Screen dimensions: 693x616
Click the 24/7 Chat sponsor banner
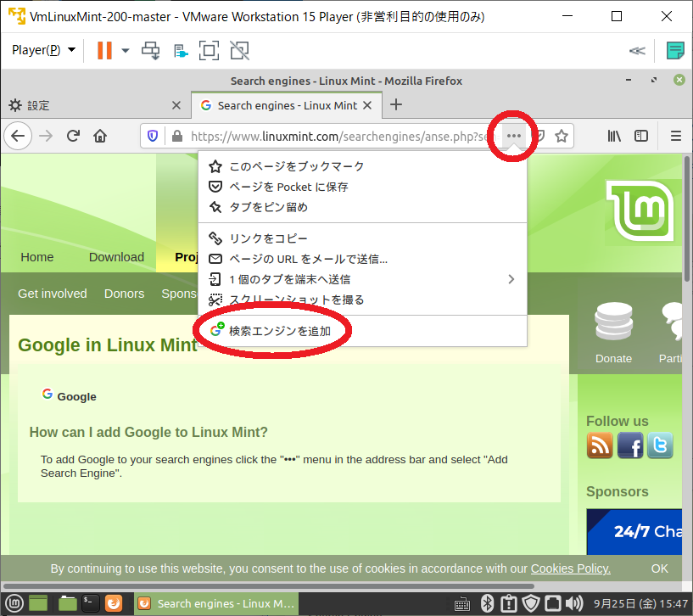point(634,531)
